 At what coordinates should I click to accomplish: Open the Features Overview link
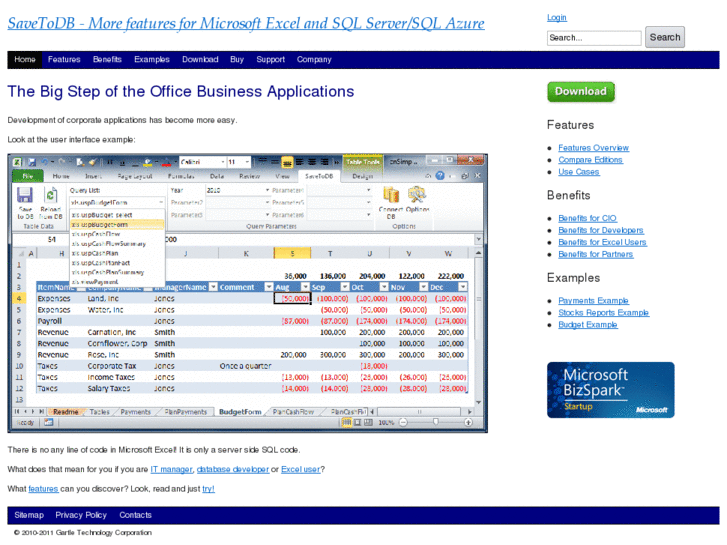[593, 147]
